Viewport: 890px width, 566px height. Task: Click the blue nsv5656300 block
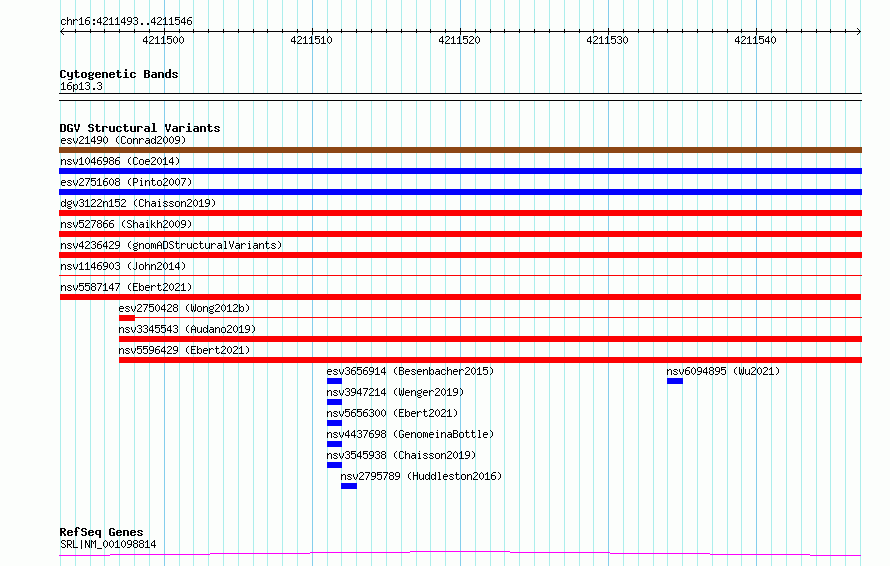334,423
